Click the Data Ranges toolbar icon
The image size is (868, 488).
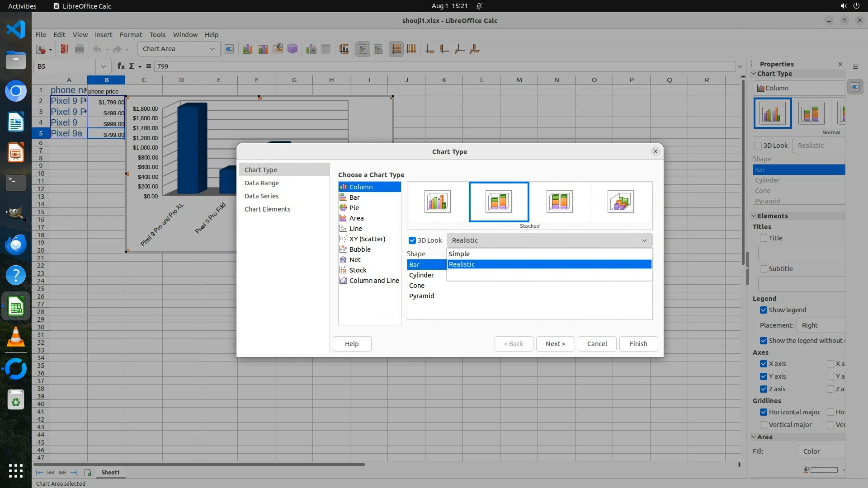[x=311, y=49]
